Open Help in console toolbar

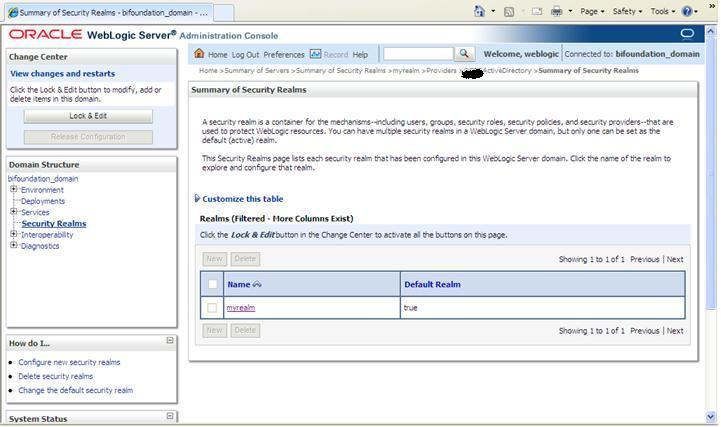point(360,54)
